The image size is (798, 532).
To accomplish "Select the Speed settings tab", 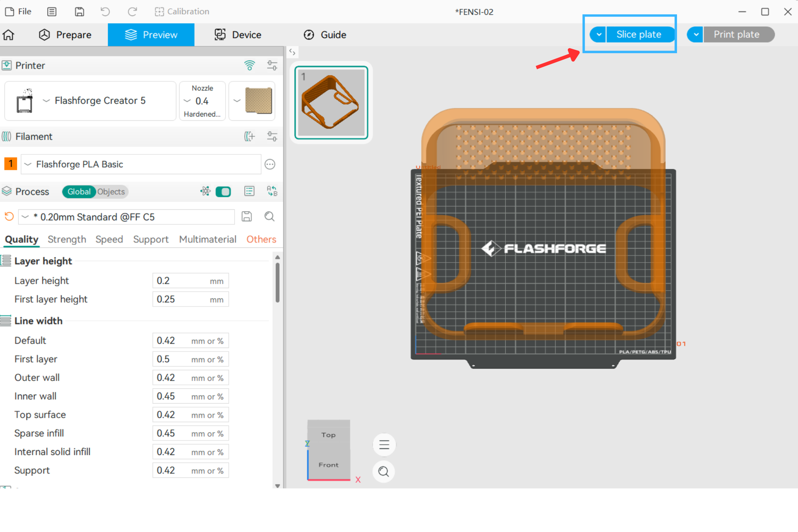I will coord(109,239).
